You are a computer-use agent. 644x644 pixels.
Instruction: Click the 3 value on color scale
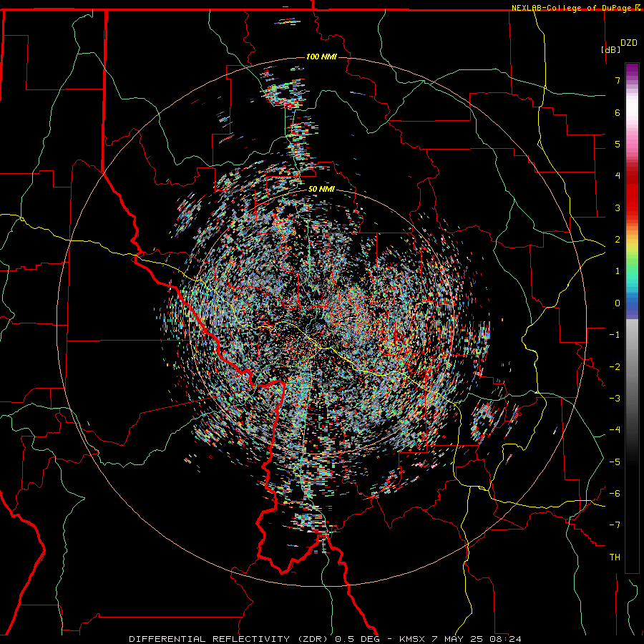[x=618, y=208]
